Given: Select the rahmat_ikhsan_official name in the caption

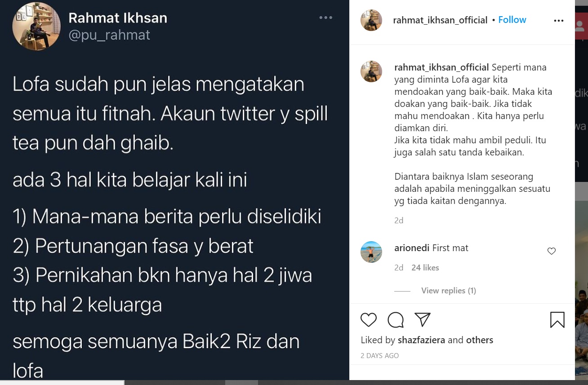Looking at the screenshot, I should tap(441, 67).
